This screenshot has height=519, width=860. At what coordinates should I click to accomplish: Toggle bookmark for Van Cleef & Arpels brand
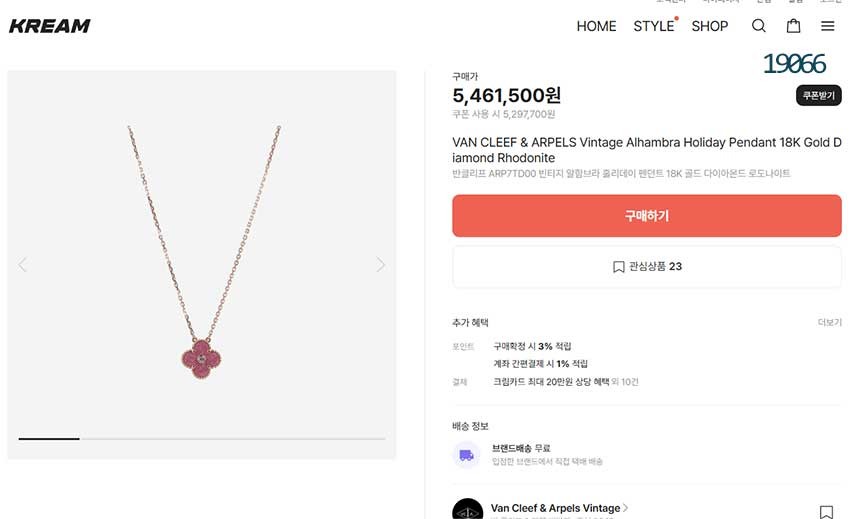coord(826,511)
